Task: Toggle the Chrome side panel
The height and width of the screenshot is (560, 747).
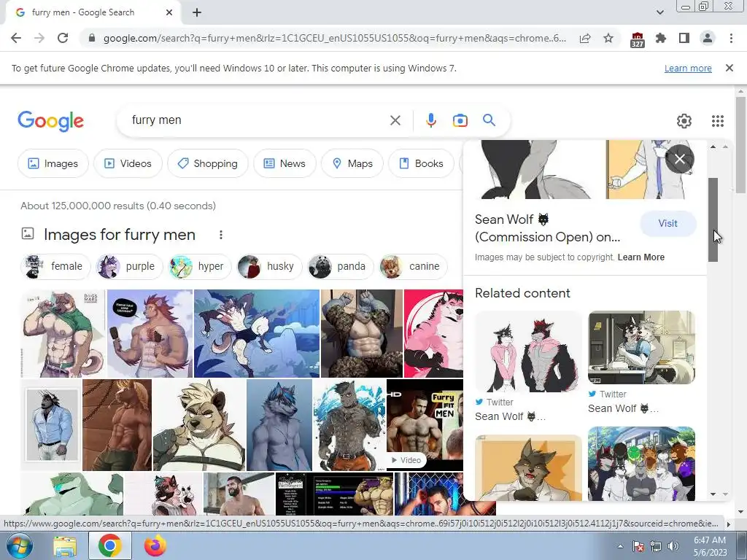Action: click(x=684, y=38)
